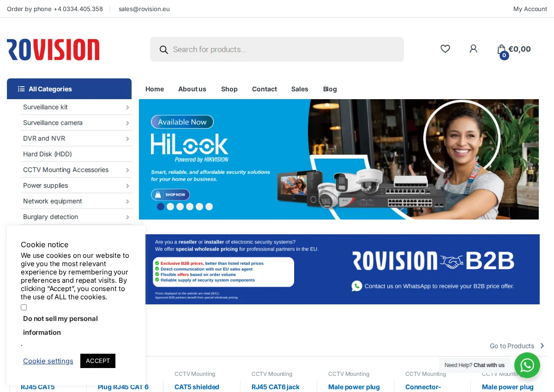The height and width of the screenshot is (392, 554).
Task: Open the Power supplies category label
Action: tap(45, 185)
